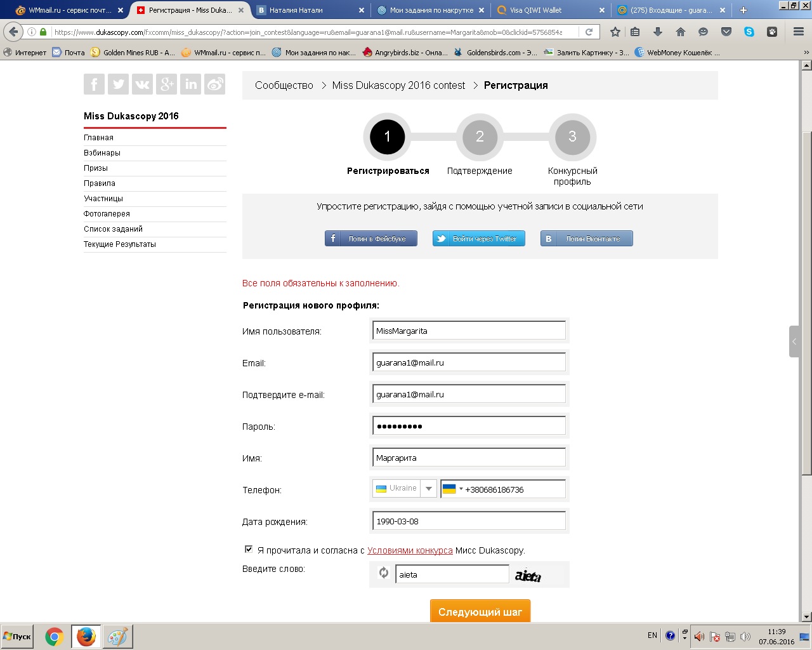Click the Логин в Фейсбуке button
The width and height of the screenshot is (812, 650).
[x=371, y=239]
